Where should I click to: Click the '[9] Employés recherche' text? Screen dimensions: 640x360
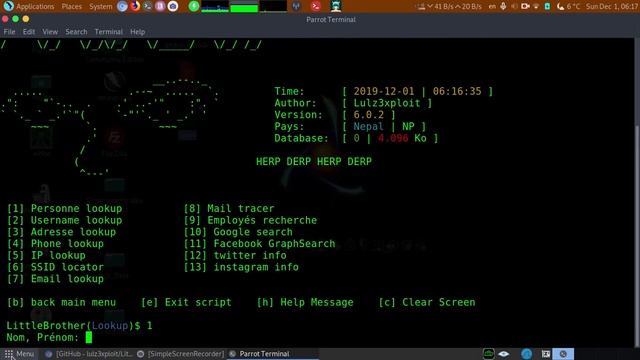(250, 220)
